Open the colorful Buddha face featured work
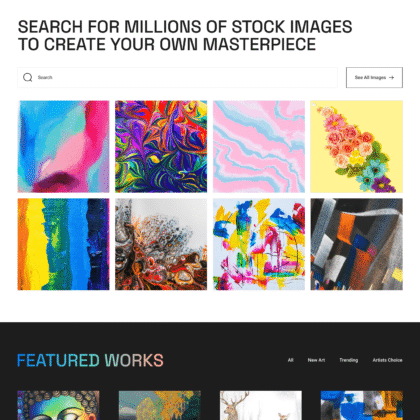The image size is (420, 420). (x=58, y=405)
